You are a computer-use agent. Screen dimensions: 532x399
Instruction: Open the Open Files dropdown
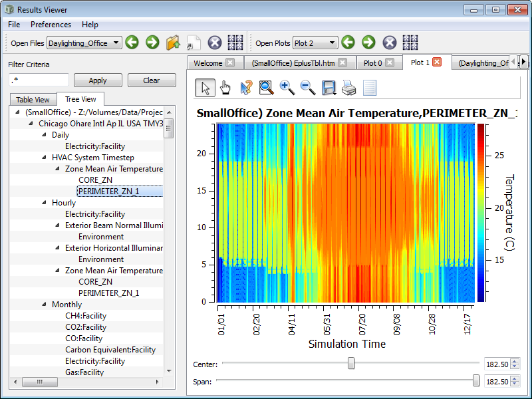click(84, 43)
